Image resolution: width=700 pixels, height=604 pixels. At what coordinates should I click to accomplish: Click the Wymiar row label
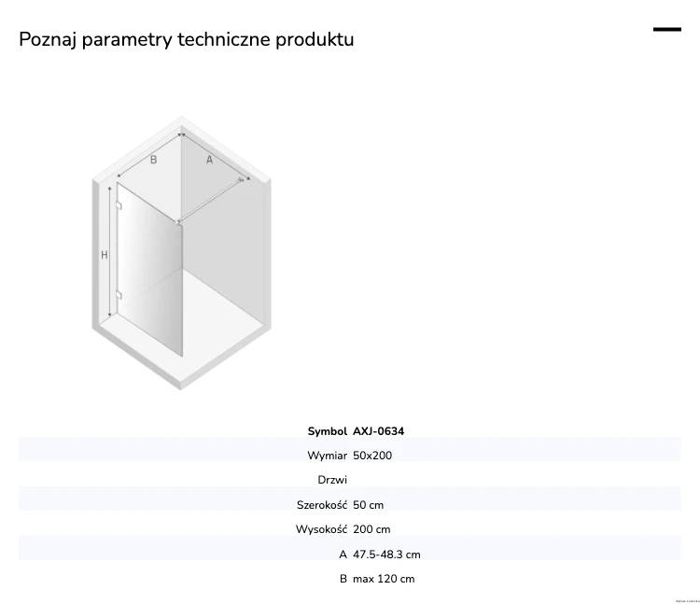(x=328, y=456)
